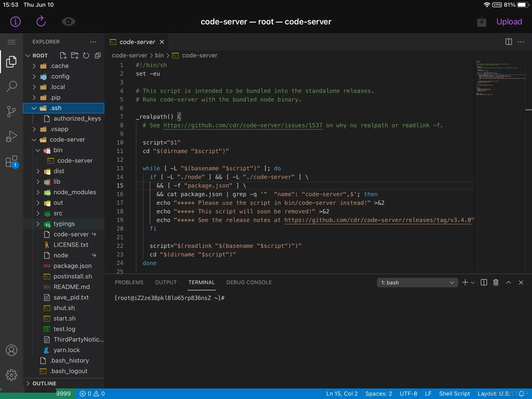Switch to the TERMINAL tab

[x=202, y=282]
